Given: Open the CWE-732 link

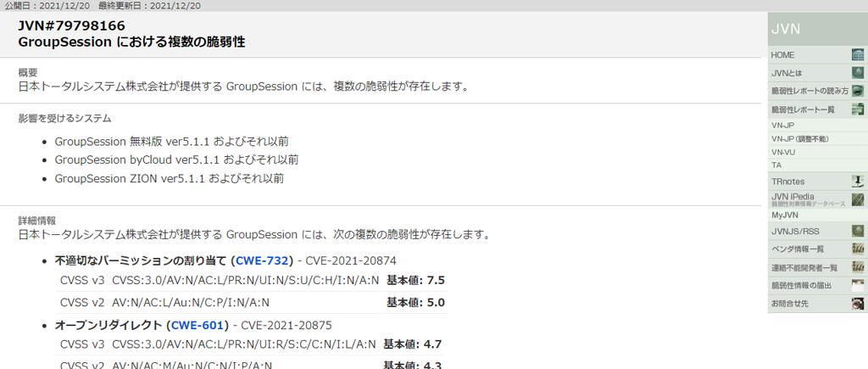Looking at the screenshot, I should (x=262, y=261).
